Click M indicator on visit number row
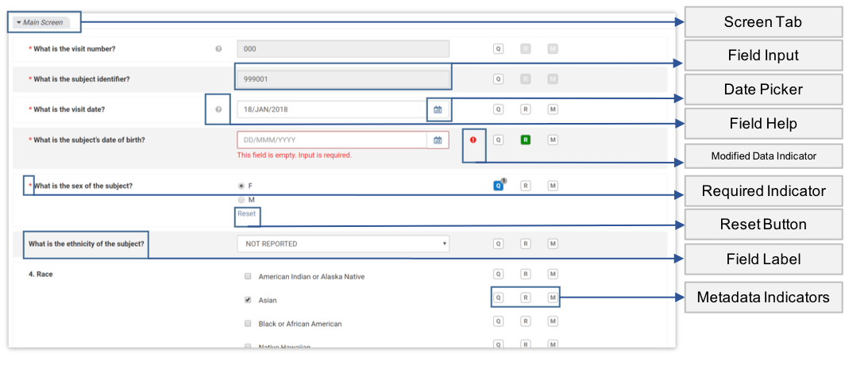Viewport: 868px width, 365px height. tap(553, 48)
